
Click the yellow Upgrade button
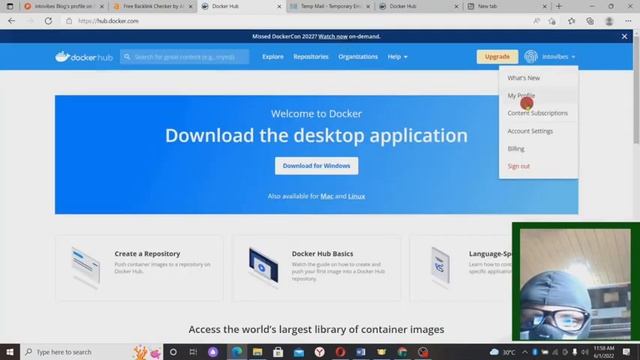[x=497, y=57]
